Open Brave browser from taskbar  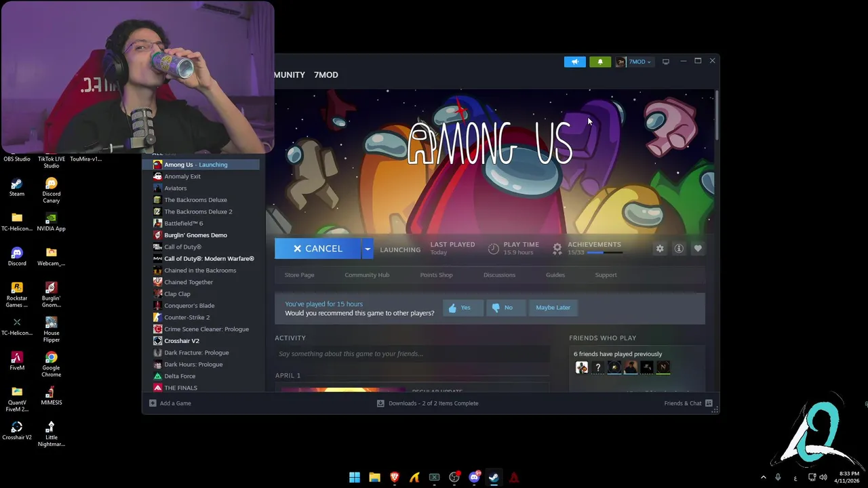395,477
